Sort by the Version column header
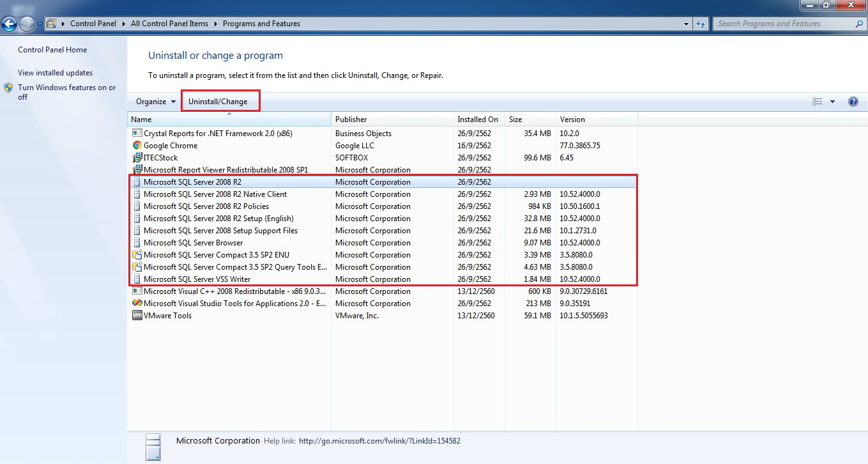Image resolution: width=868 pixels, height=464 pixels. tap(597, 120)
